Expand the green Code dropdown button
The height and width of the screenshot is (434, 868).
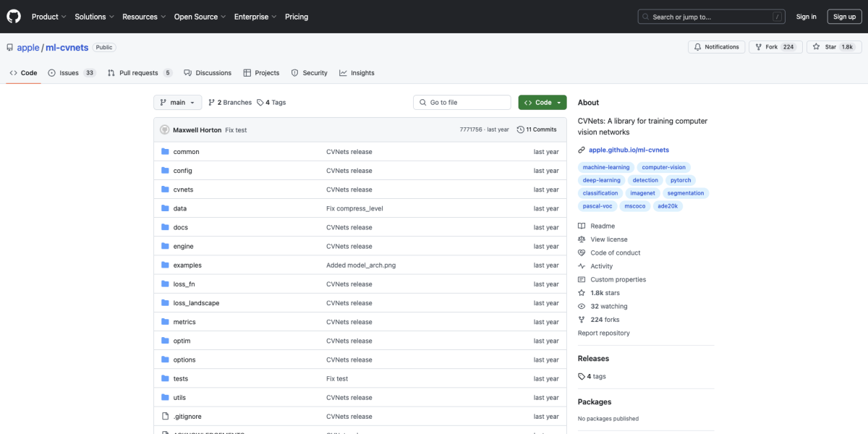[542, 103]
